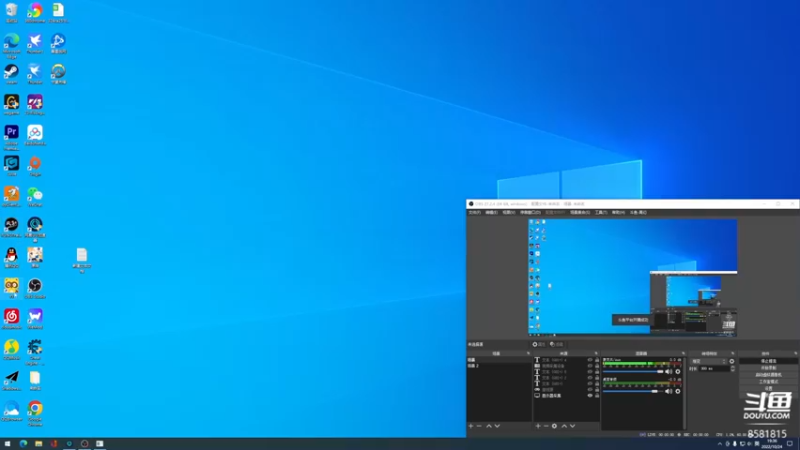Open the 桌面音频 mixer gear menu

pyautogui.click(x=678, y=391)
